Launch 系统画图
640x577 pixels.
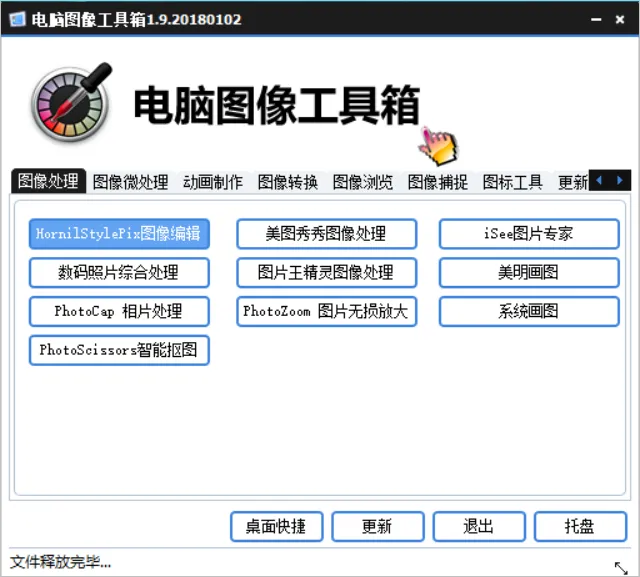click(529, 311)
